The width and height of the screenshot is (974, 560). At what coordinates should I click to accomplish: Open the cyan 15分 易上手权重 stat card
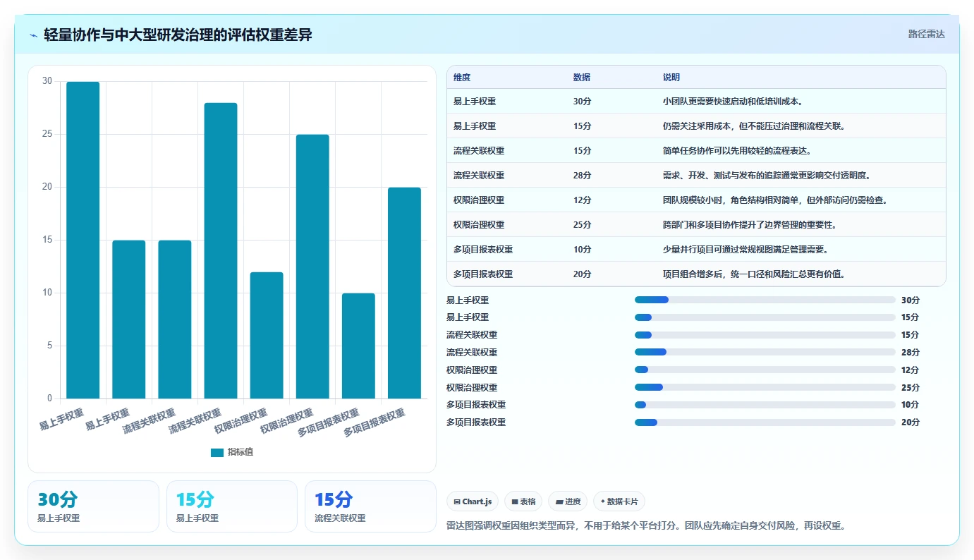[232, 506]
